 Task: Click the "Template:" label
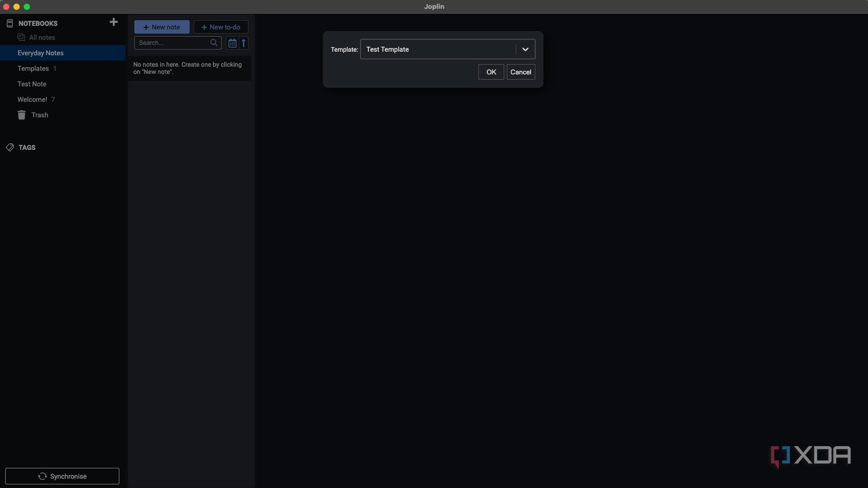point(344,50)
